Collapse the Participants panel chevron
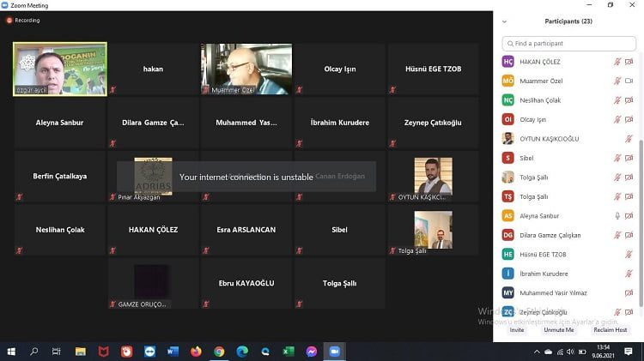The width and height of the screenshot is (644, 361). coord(504,21)
